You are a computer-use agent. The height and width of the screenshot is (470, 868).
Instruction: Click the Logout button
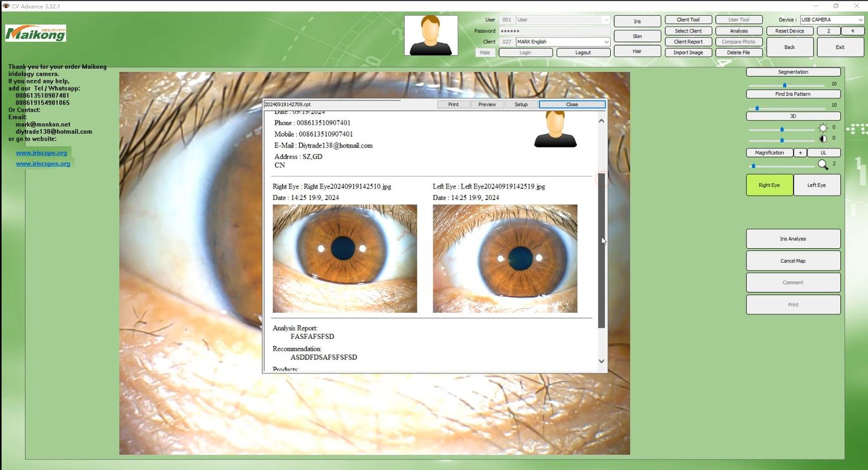[583, 53]
